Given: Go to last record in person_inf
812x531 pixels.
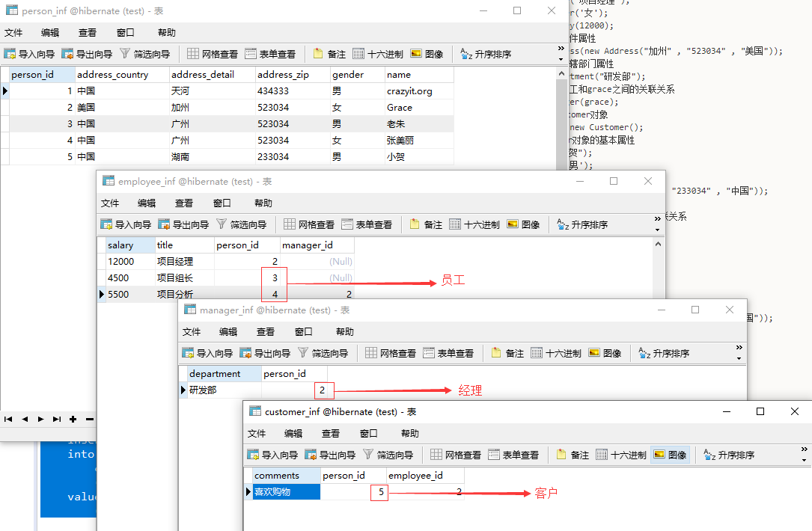Looking at the screenshot, I should click(x=57, y=420).
